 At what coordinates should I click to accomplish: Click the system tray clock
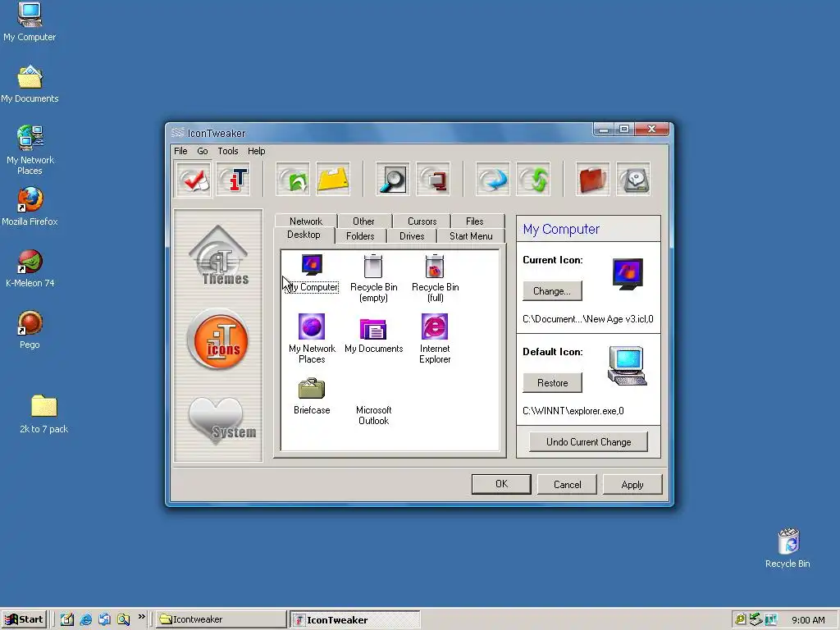[x=808, y=620]
